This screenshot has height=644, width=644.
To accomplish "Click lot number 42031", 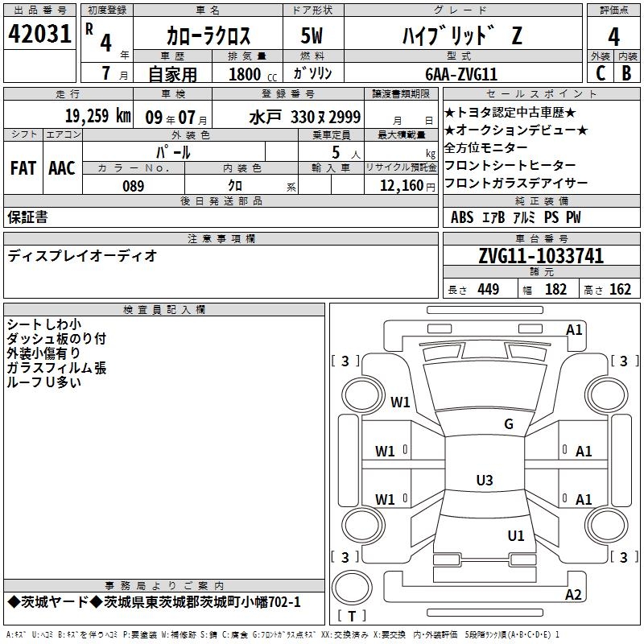I will pyautogui.click(x=40, y=35).
